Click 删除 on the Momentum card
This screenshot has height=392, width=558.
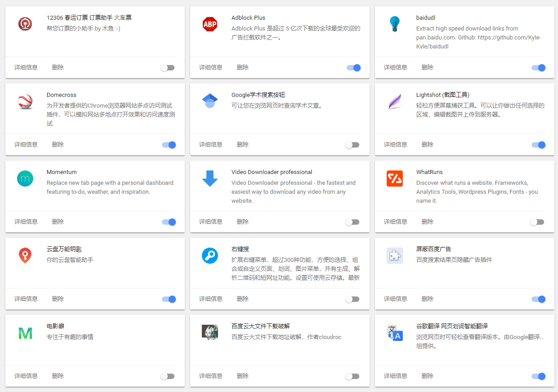58,222
